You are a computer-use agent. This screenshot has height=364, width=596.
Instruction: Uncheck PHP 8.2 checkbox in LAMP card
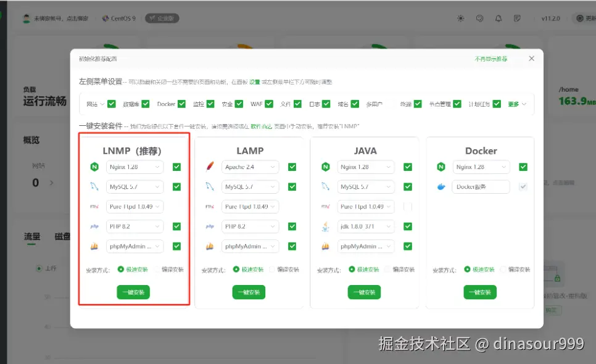point(292,226)
